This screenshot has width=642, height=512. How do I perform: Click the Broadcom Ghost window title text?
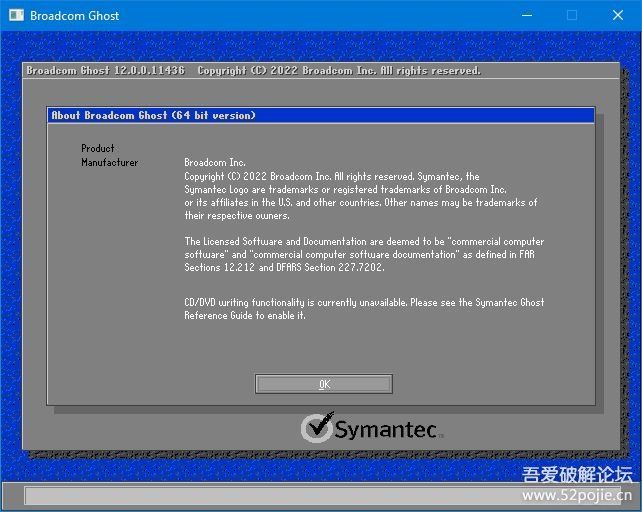[75, 15]
